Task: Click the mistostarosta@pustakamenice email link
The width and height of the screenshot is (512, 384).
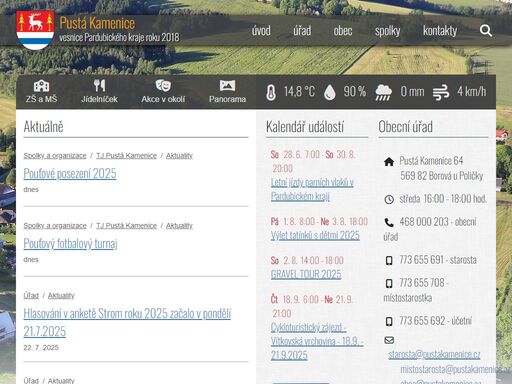Action: pos(456,369)
